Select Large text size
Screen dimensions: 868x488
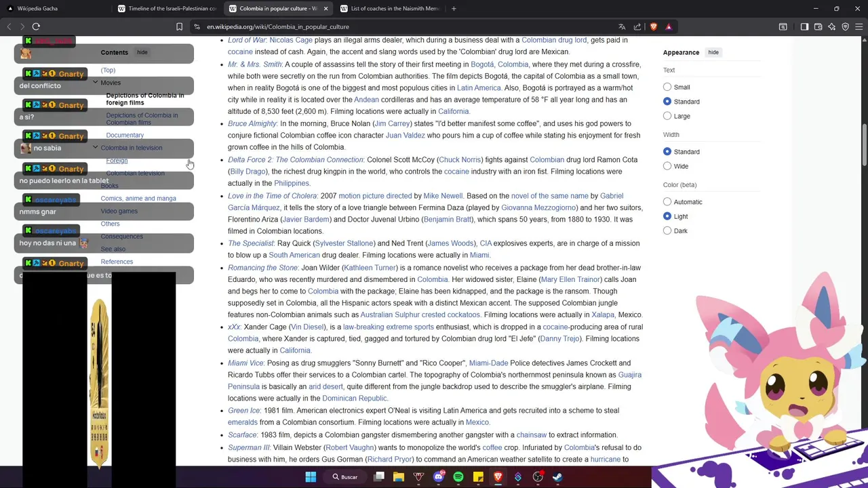pos(667,116)
